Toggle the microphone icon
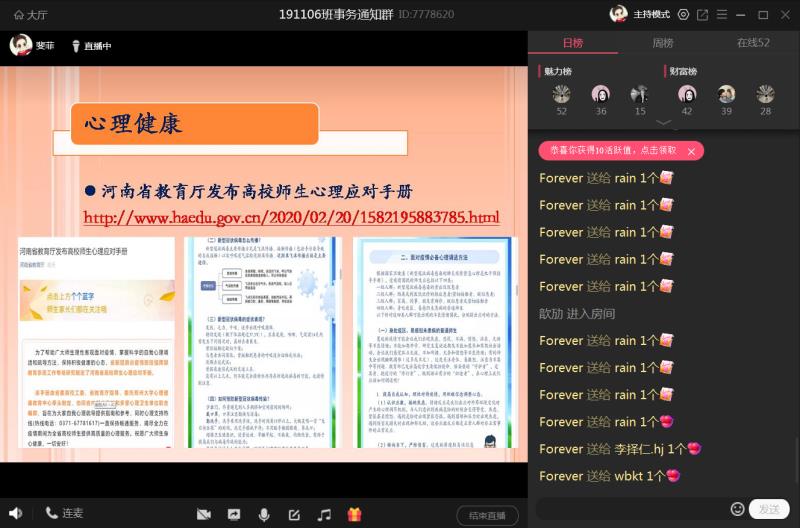The width and height of the screenshot is (800, 528). [264, 515]
